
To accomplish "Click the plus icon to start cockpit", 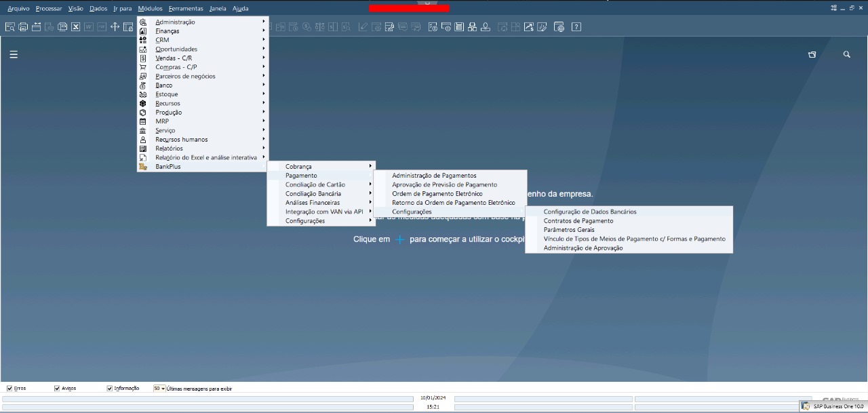I will click(x=400, y=239).
